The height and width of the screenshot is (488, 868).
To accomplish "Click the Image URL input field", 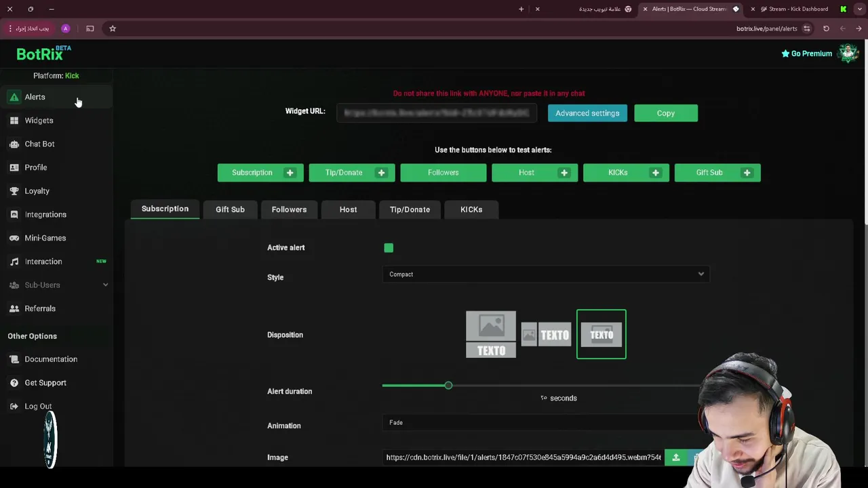I will coord(524,457).
